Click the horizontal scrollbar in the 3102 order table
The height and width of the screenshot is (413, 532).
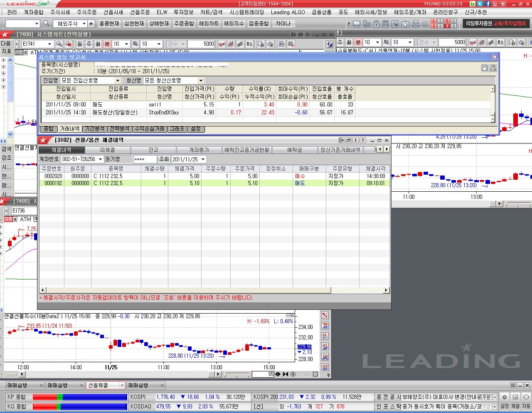(214, 290)
